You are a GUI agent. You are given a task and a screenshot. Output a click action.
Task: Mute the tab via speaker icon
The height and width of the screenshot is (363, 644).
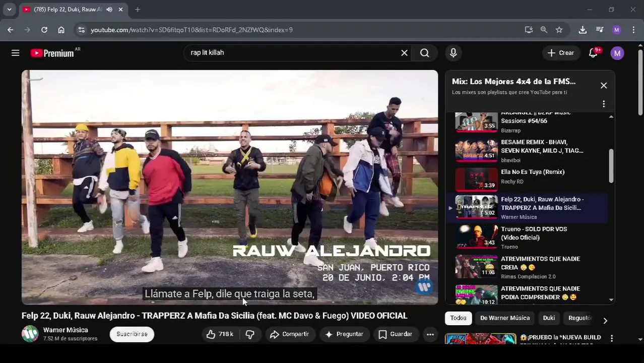click(109, 9)
